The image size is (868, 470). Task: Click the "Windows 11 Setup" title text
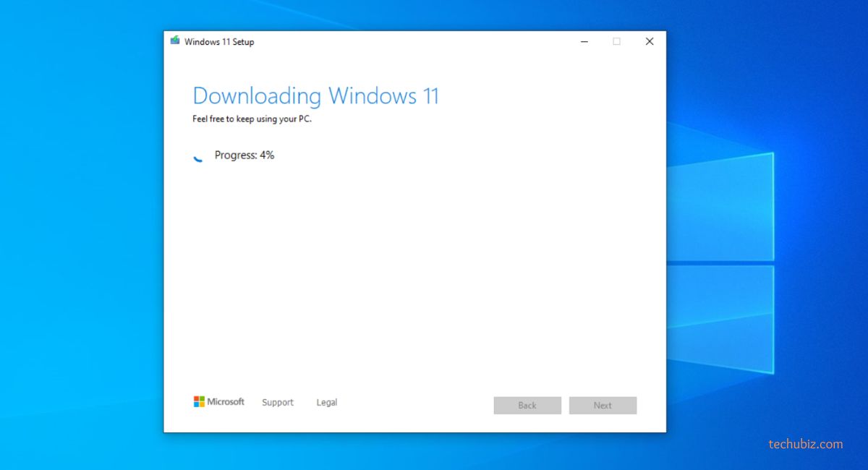(219, 42)
